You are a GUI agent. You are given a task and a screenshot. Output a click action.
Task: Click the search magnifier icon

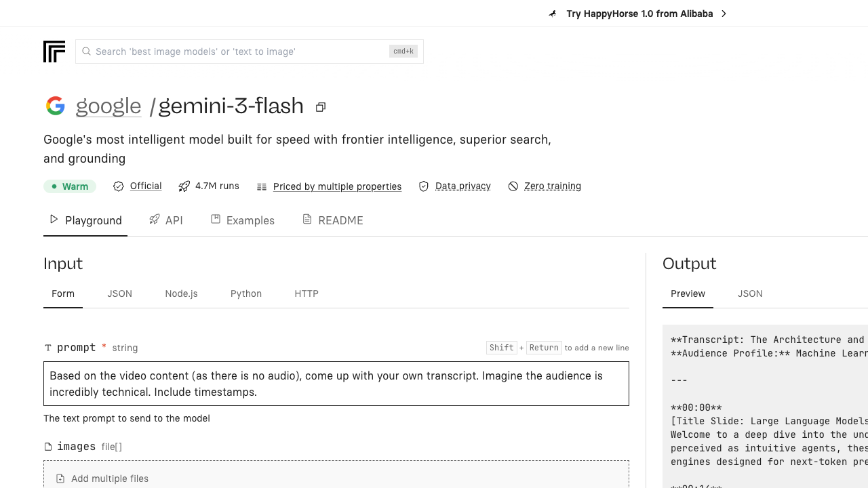(x=86, y=52)
